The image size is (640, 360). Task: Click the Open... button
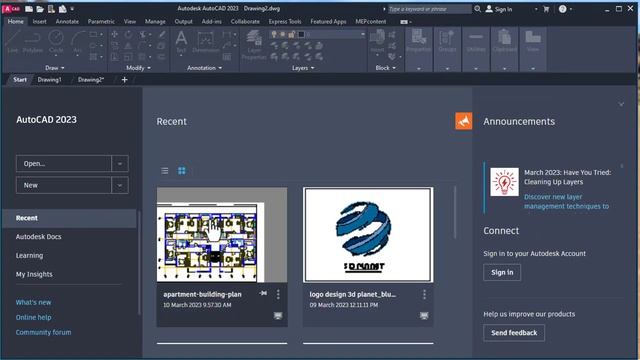pos(64,164)
